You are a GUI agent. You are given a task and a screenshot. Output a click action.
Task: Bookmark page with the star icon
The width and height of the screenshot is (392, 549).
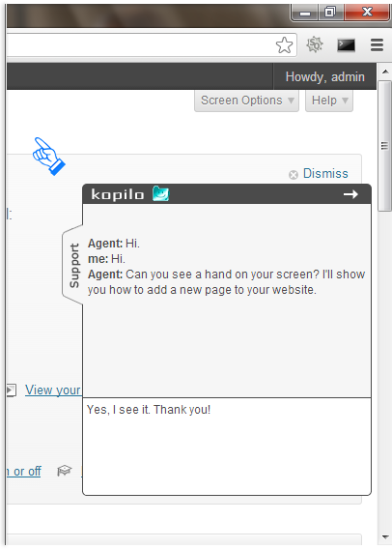(284, 45)
